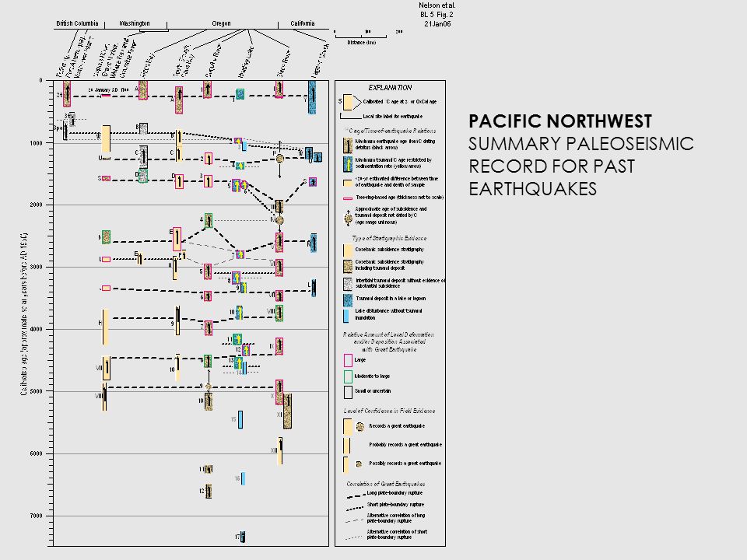This screenshot has height=560, width=747.
Task: Click the '4000' y-axis tick label
Action: point(37,330)
